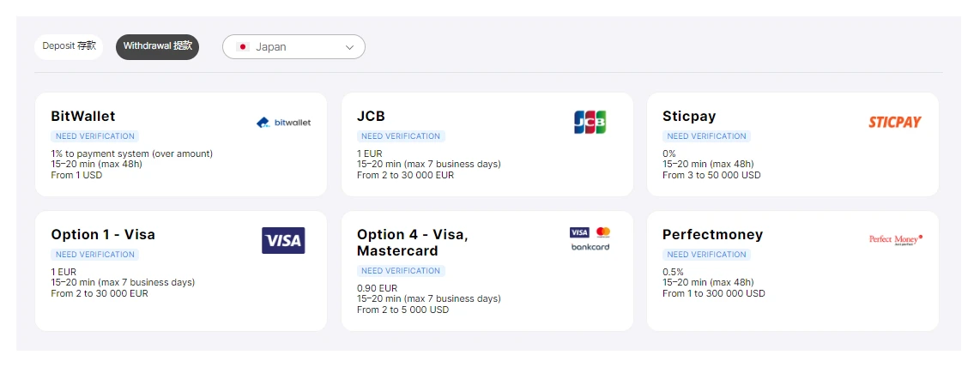Viewport: 980px width, 367px height.
Task: Choose Option 4 - Visa, Mastercard title
Action: pos(413,243)
